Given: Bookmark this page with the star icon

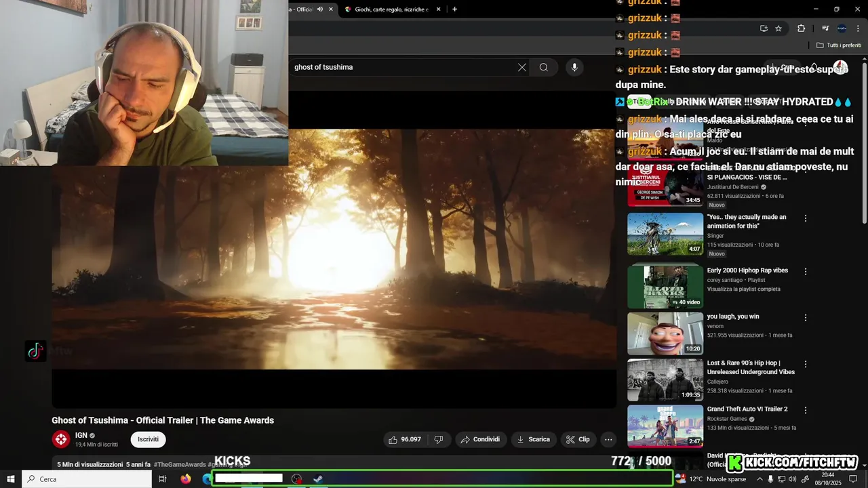Looking at the screenshot, I should click(778, 28).
